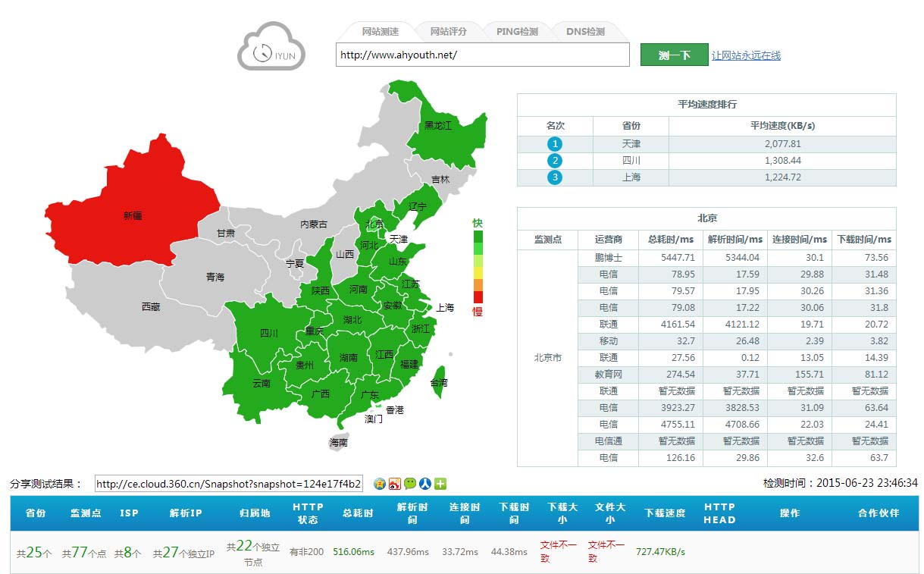Viewport: 924px width, 574px height.
Task: Click rank 3 badge for 上海
Action: 555,177
